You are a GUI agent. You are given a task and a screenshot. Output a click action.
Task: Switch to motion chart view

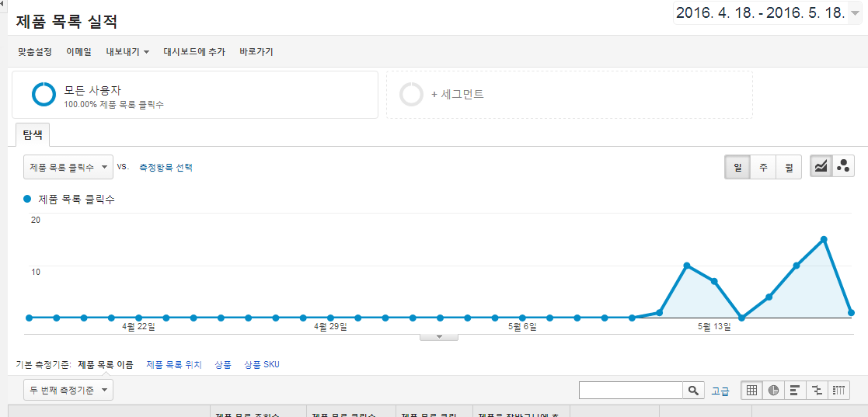click(843, 166)
